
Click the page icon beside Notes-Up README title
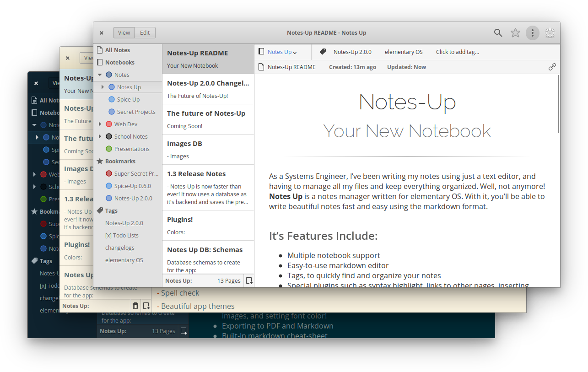pos(261,67)
